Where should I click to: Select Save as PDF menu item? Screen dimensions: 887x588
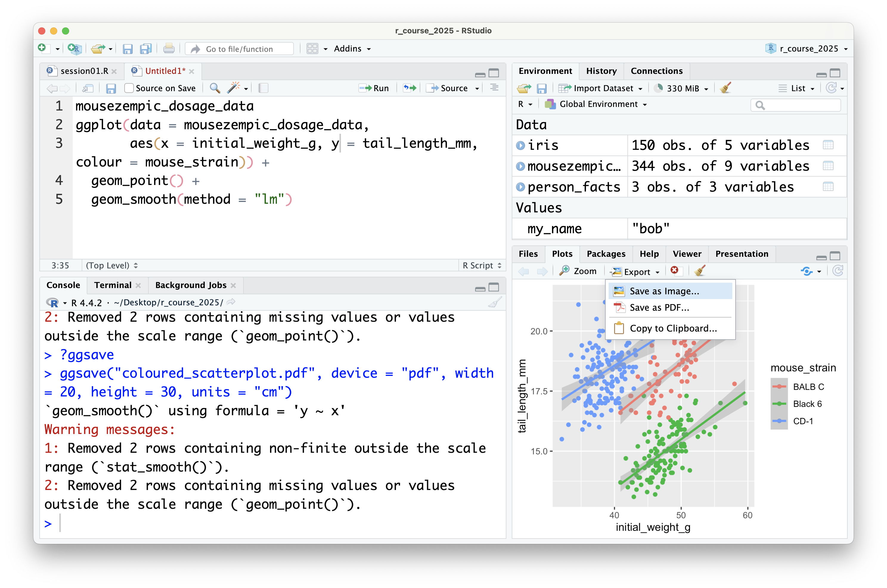pos(671,307)
